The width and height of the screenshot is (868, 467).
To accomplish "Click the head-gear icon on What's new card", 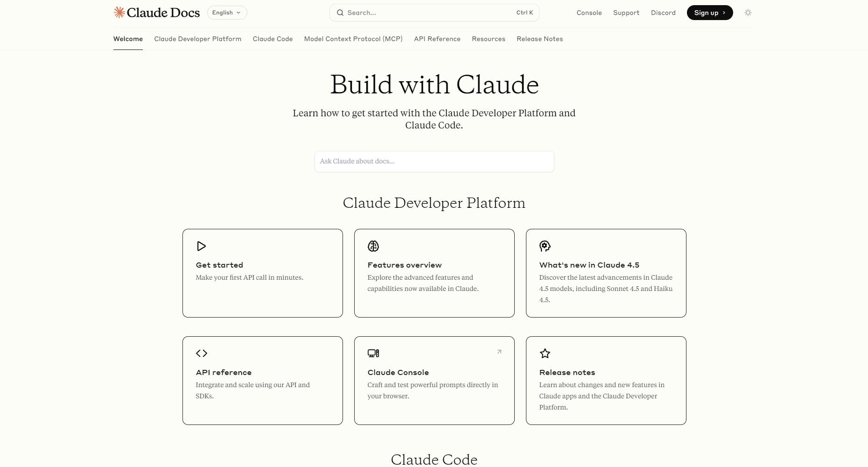I will click(x=545, y=246).
